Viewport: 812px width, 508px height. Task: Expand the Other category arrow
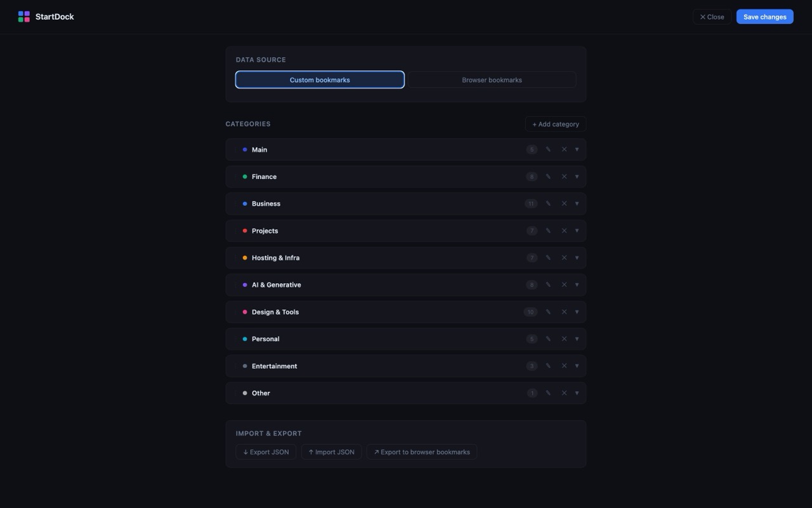[577, 393]
